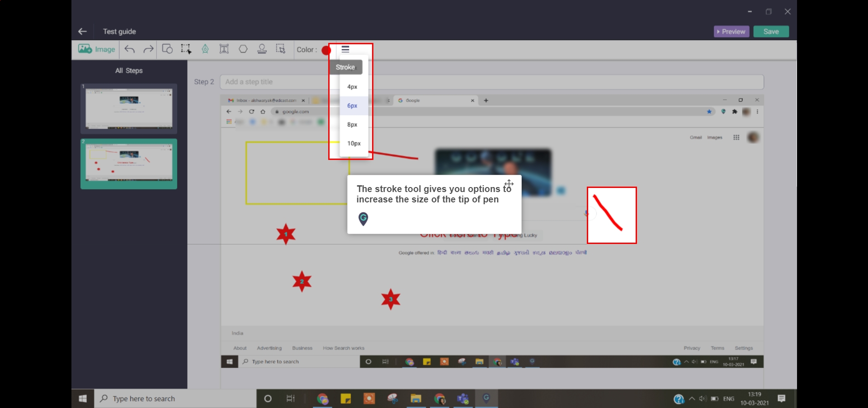Select the green Pen tool
The width and height of the screenshot is (868, 408).
pyautogui.click(x=205, y=49)
